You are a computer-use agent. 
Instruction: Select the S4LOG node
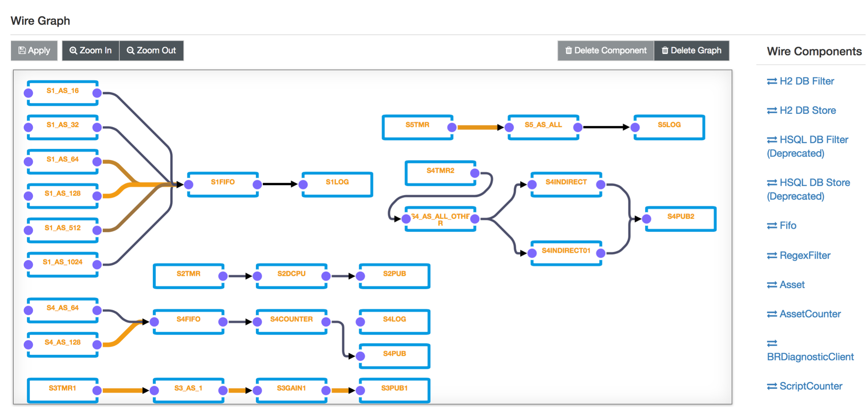point(395,322)
